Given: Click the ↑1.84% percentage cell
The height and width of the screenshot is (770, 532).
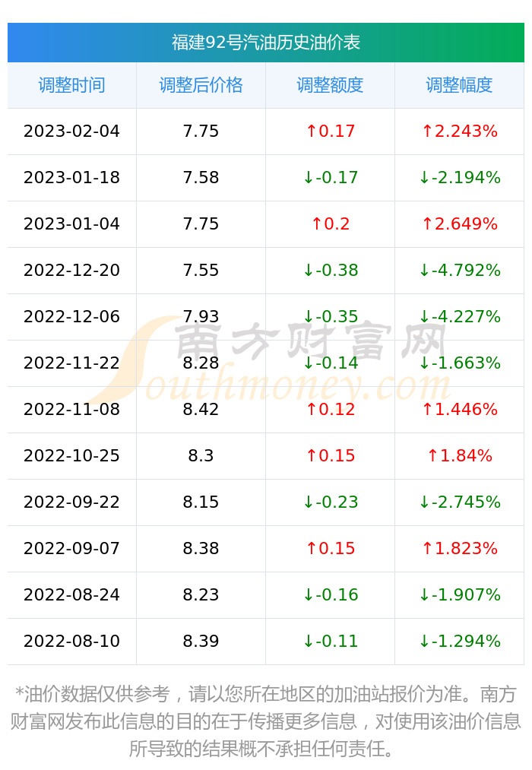Looking at the screenshot, I should coord(459,456).
